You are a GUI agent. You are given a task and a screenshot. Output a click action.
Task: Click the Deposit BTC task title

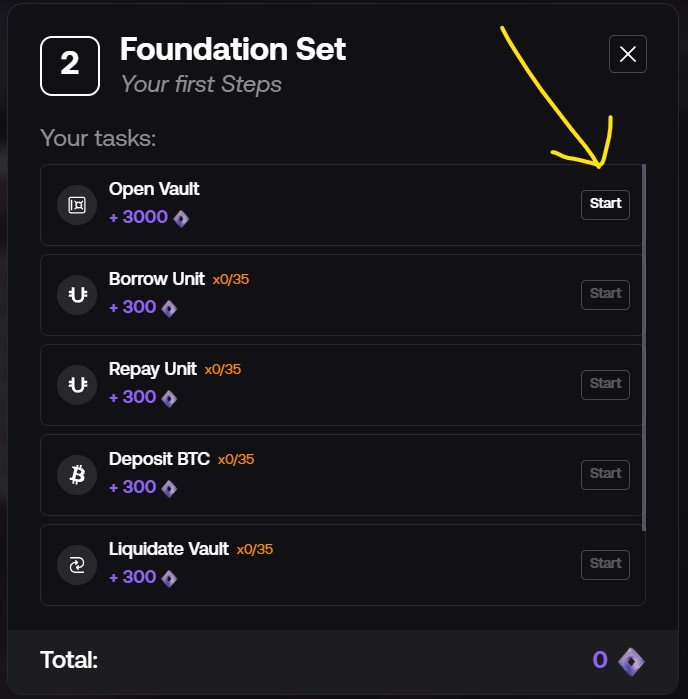(x=159, y=459)
